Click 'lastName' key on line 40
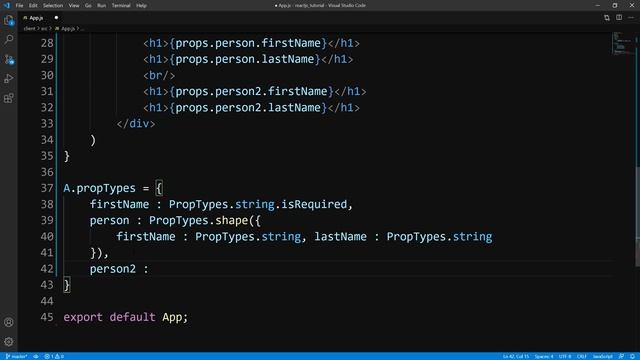Image resolution: width=640 pixels, height=360 pixels. coord(340,236)
